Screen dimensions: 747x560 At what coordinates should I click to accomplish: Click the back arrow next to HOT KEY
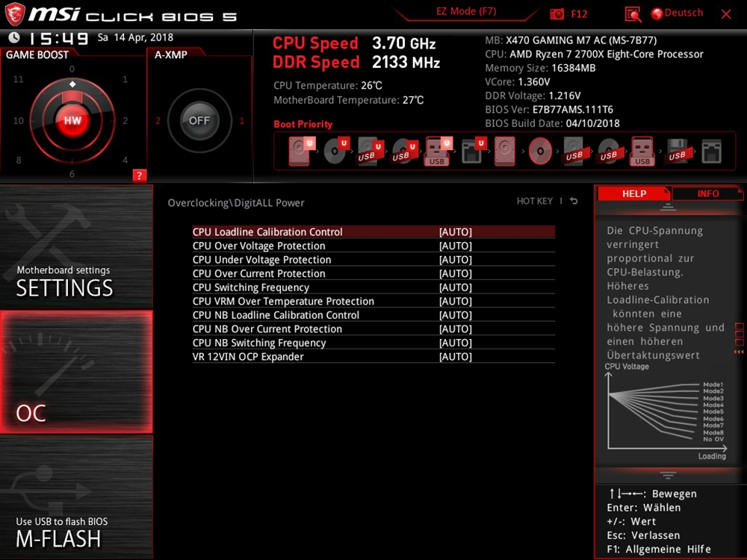click(574, 201)
